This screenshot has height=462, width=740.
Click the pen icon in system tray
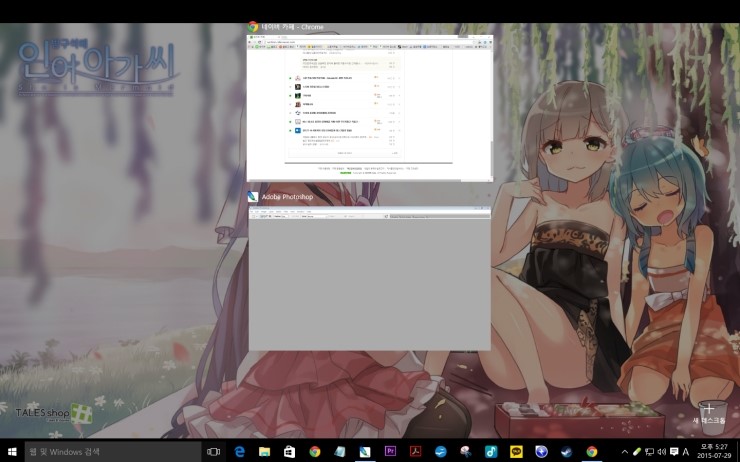637,452
